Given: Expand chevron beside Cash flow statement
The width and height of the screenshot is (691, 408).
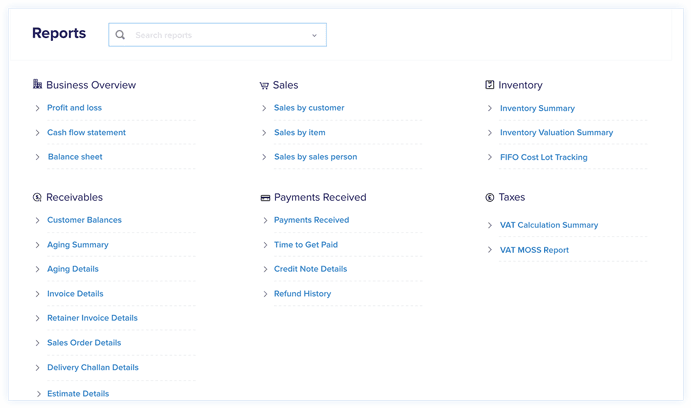Looking at the screenshot, I should pyautogui.click(x=37, y=133).
